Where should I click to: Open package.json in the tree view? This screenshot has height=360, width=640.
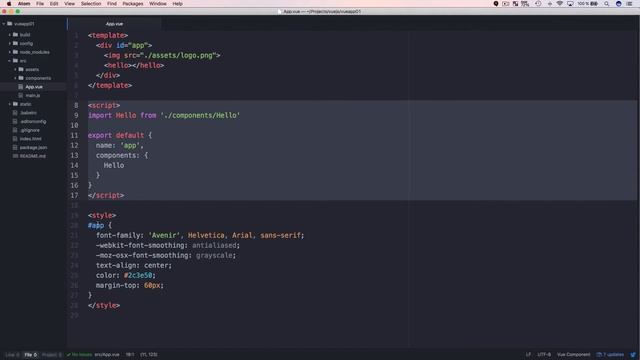point(33,147)
